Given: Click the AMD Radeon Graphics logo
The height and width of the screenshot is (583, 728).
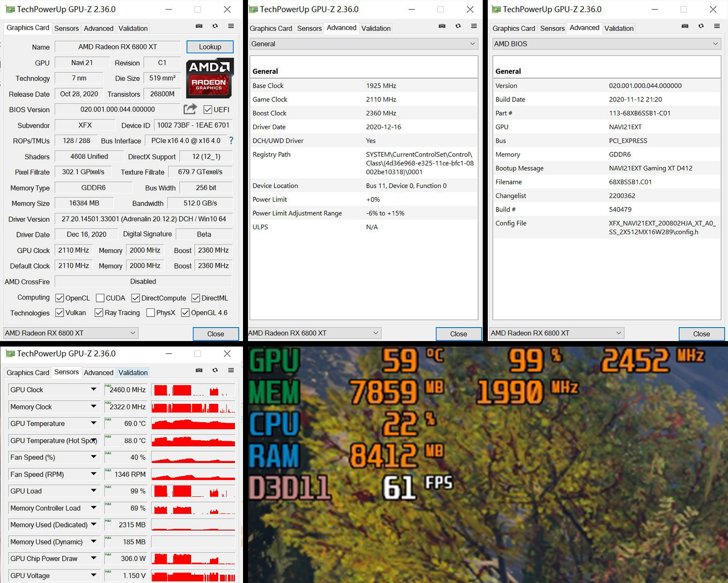Looking at the screenshot, I should [x=210, y=78].
